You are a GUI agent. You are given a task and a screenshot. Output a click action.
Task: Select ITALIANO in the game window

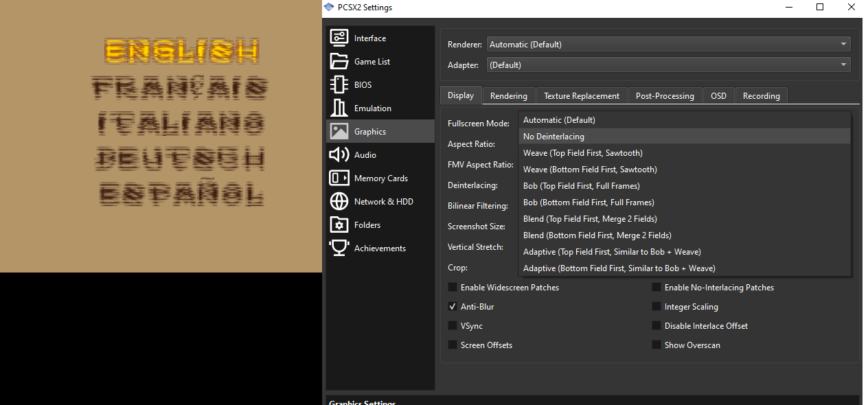[181, 124]
